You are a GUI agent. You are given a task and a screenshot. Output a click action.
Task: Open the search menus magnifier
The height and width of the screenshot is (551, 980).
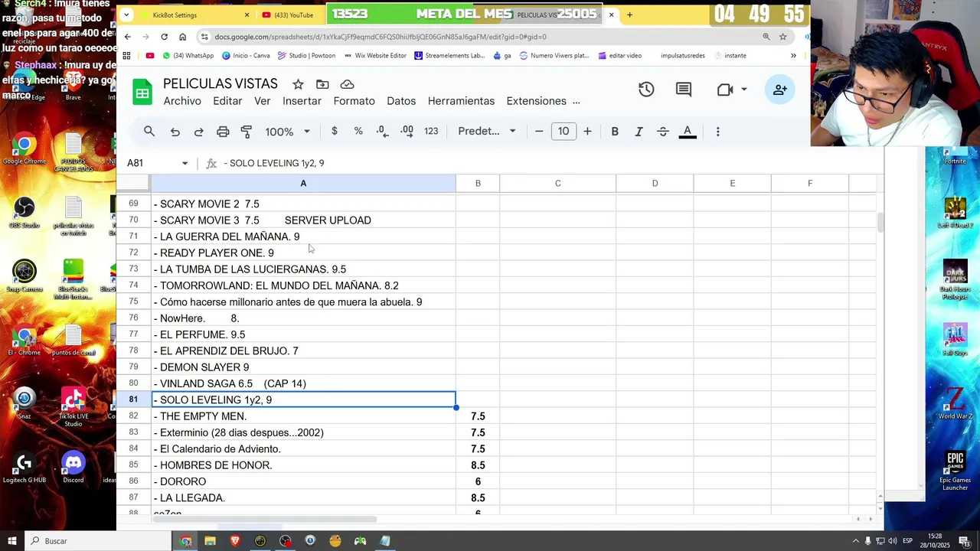pyautogui.click(x=149, y=132)
